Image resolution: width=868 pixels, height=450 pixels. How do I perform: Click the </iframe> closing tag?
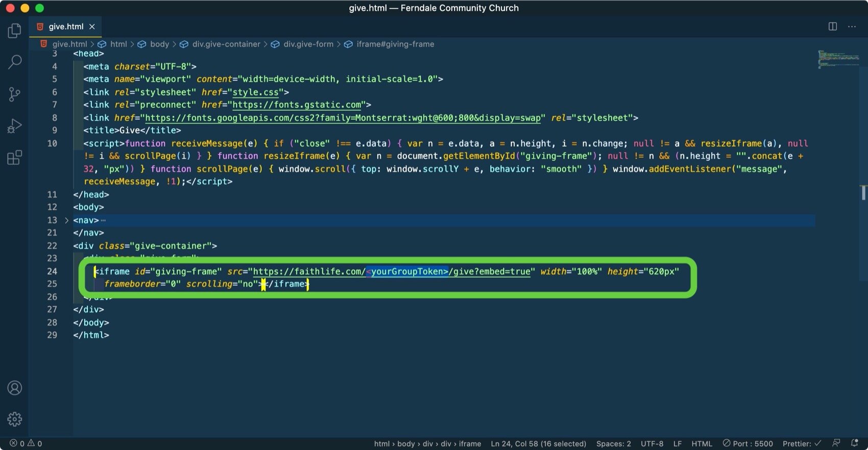(287, 284)
